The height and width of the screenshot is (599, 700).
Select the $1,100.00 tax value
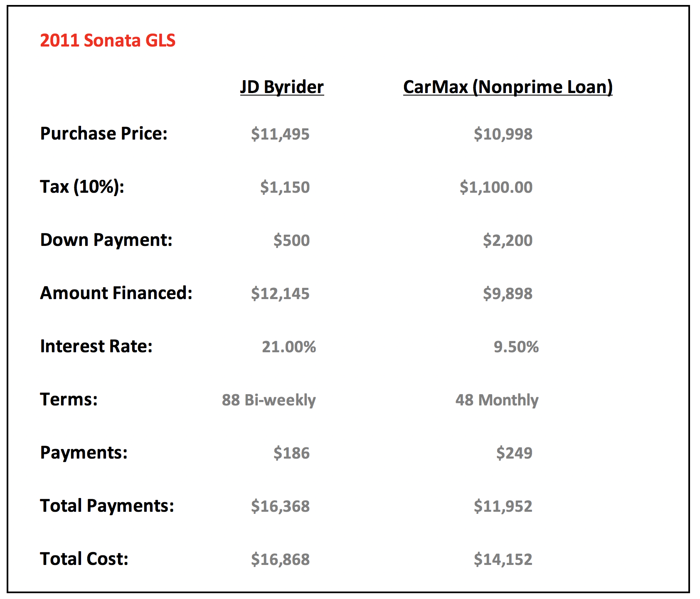[x=496, y=187]
